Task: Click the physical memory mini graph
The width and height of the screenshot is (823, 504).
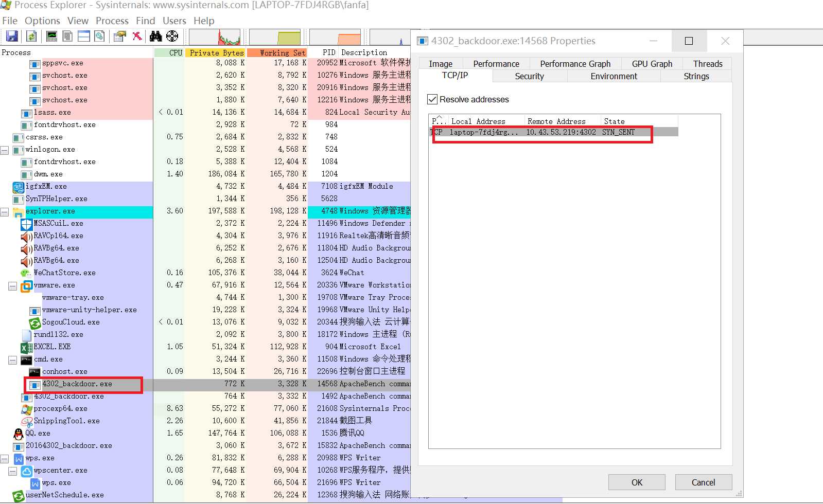Action: point(335,37)
